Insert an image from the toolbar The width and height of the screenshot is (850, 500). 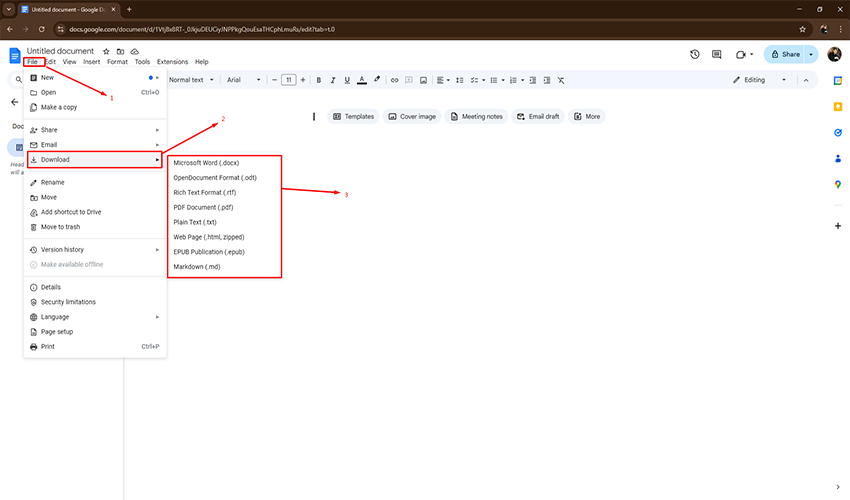(423, 80)
